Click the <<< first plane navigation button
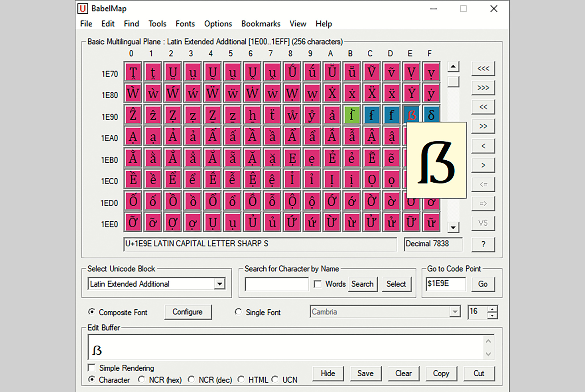 click(483, 68)
